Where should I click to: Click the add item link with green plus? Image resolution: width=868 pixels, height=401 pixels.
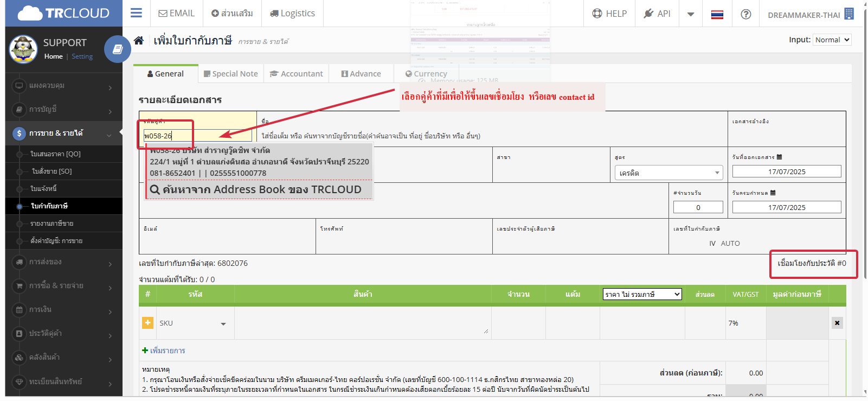point(164,351)
